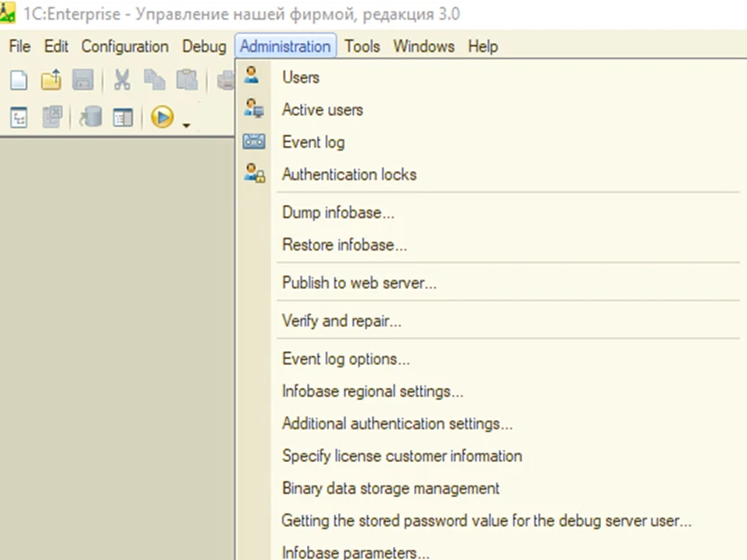Open Event log options...

coord(491,358)
